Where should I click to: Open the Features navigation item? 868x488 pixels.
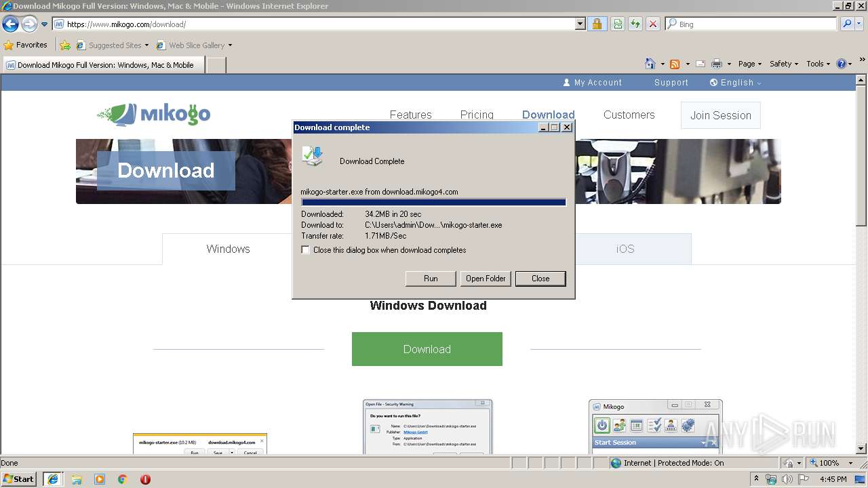[410, 115]
